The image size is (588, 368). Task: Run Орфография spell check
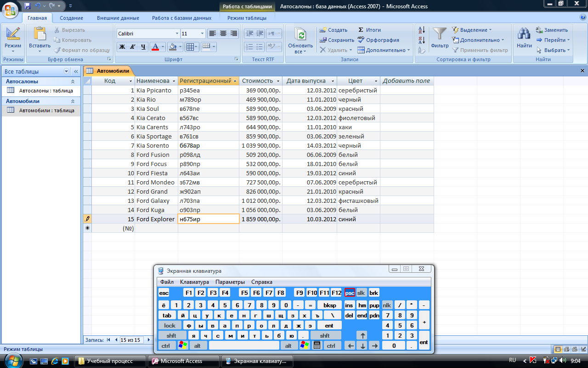tap(379, 40)
